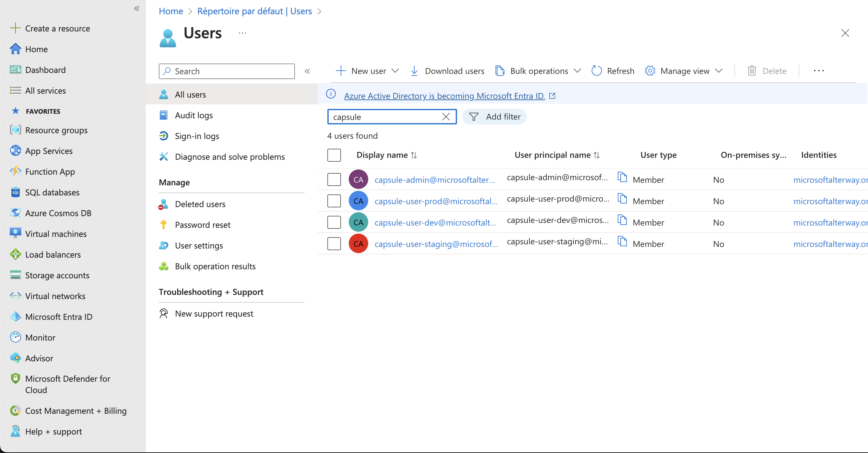Go to Deleted users section
868x453 pixels.
pos(200,204)
